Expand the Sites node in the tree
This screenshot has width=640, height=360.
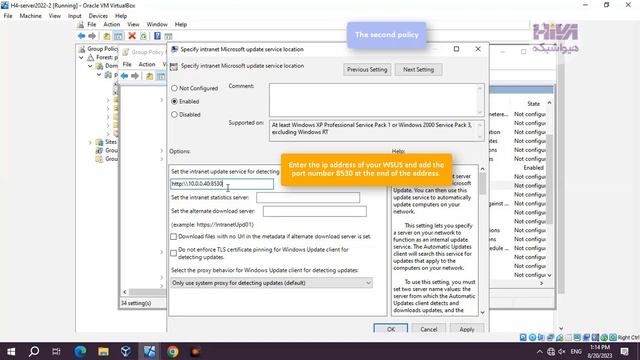(x=90, y=142)
